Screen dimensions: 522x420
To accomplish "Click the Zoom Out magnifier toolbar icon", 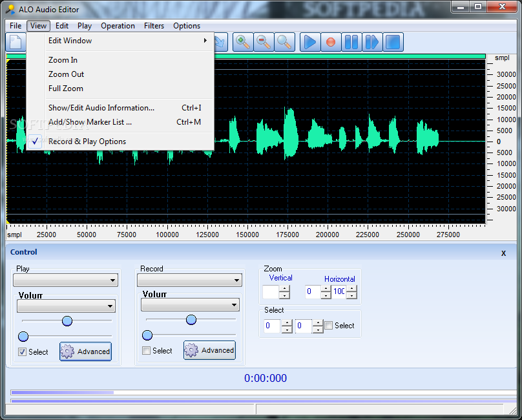I will [x=264, y=42].
